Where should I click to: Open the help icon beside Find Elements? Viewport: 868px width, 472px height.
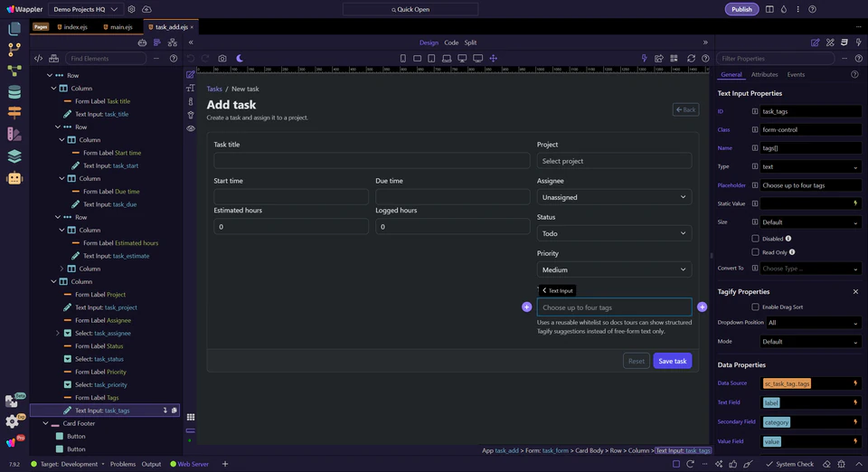coord(174,58)
